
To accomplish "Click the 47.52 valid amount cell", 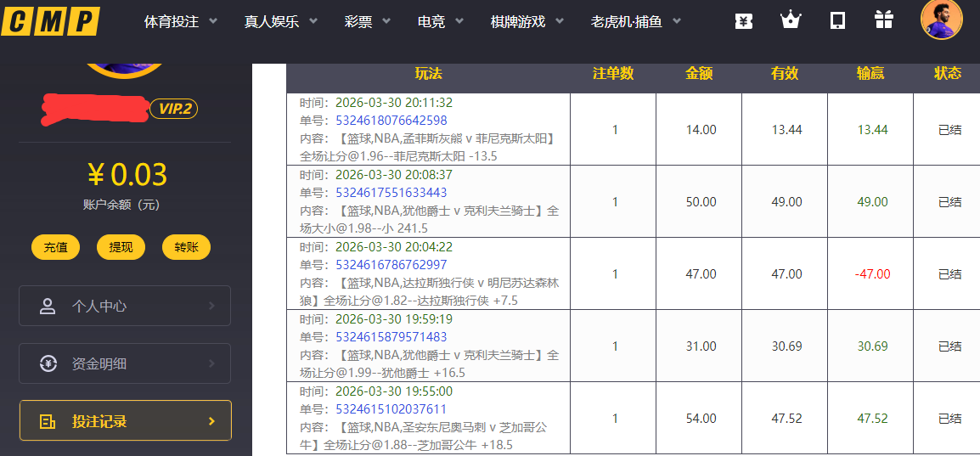I will click(787, 419).
